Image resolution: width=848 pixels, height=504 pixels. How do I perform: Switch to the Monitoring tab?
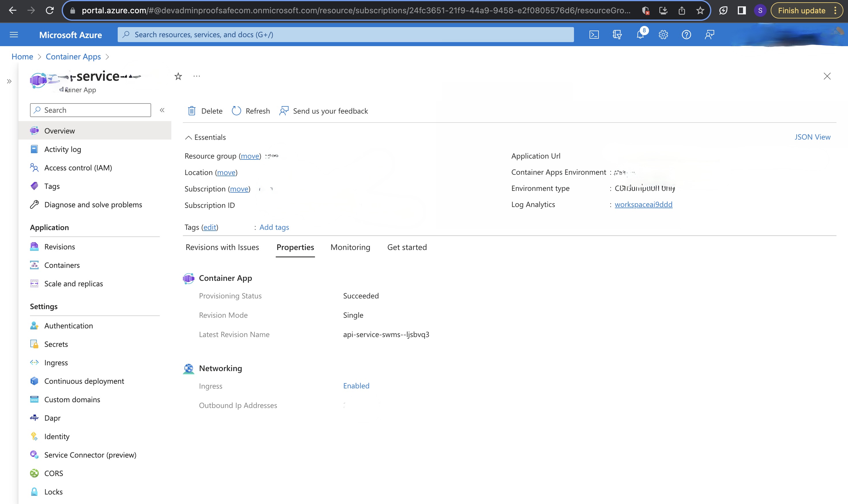coord(350,247)
